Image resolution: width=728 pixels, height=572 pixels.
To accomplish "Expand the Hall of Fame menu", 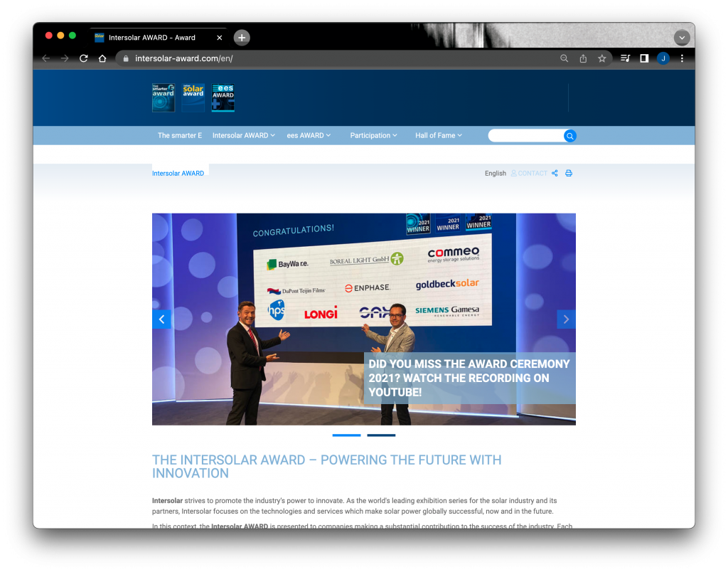I will click(x=438, y=135).
